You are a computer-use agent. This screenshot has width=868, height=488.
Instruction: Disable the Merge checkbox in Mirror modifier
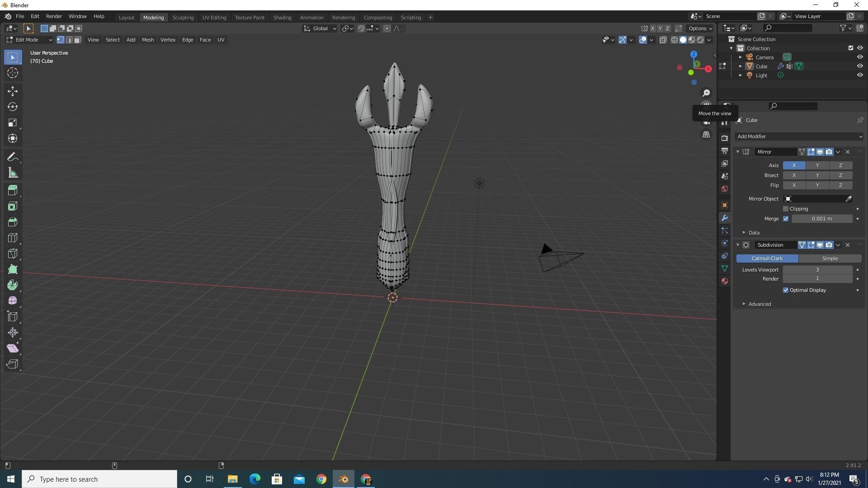point(786,219)
